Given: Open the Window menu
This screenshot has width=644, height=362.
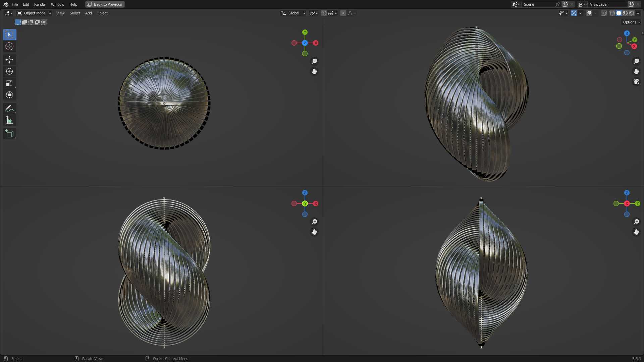Looking at the screenshot, I should (x=57, y=4).
